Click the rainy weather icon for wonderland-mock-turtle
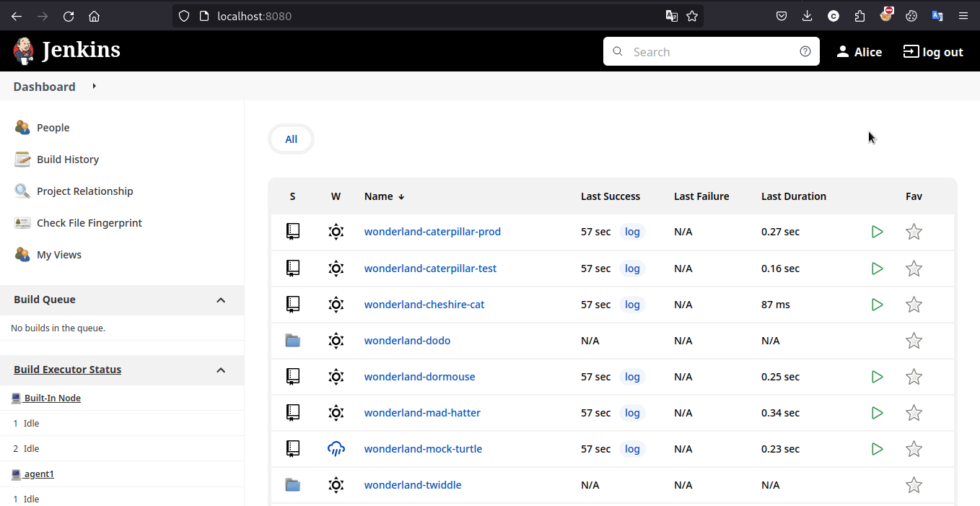 (x=336, y=449)
